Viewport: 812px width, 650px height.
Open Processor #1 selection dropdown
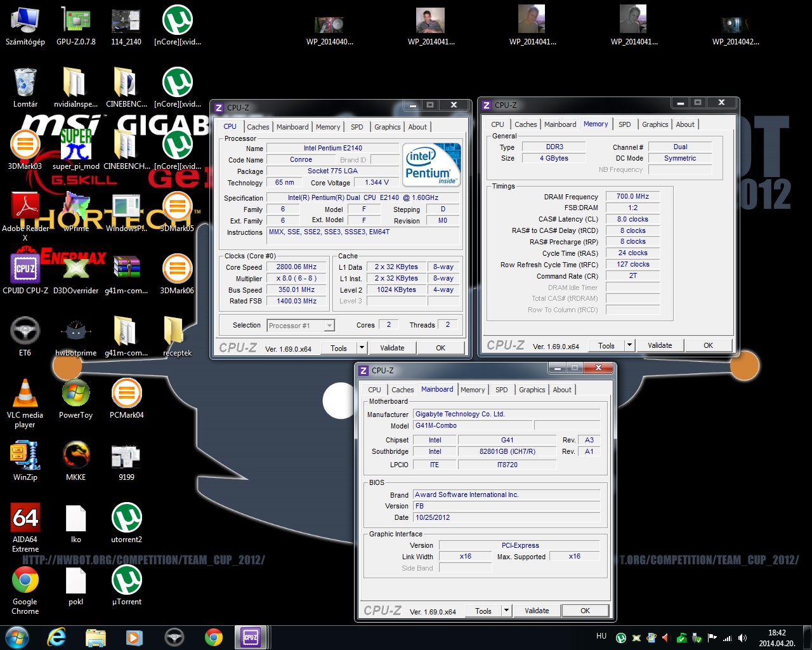[x=301, y=326]
